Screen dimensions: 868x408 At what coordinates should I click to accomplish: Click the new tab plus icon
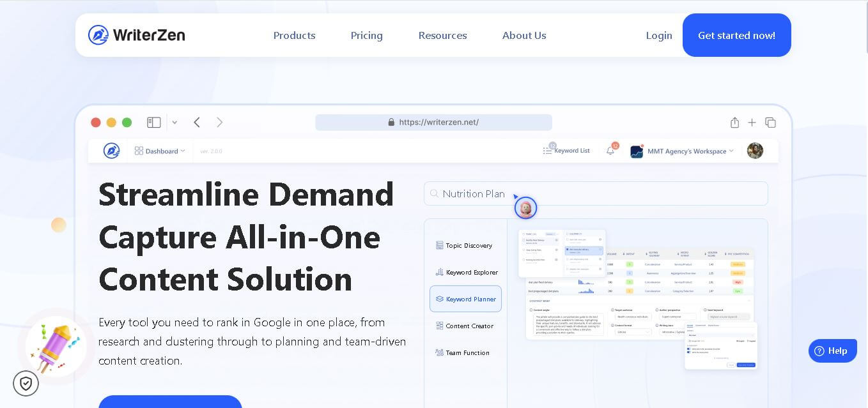tap(752, 122)
